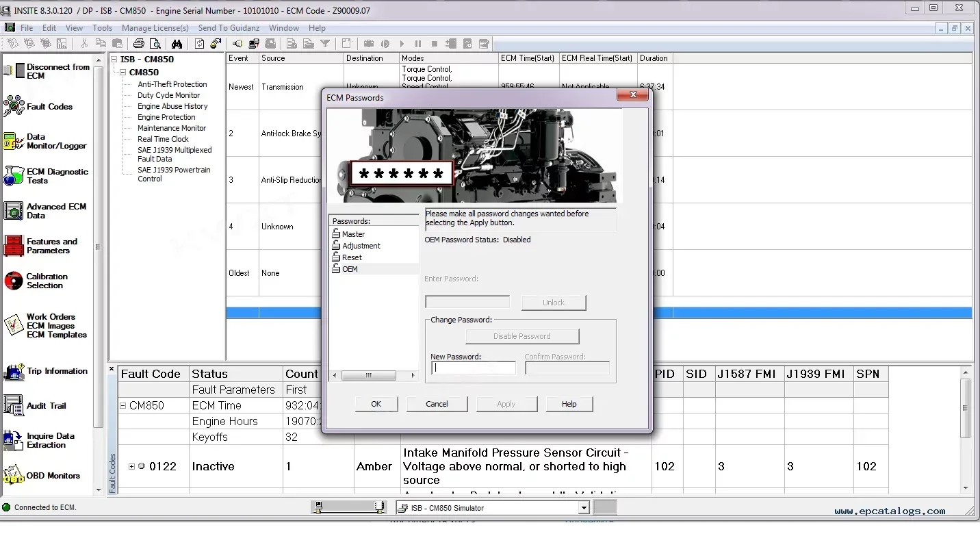
Task: Open the ISB - CM850 Simulator dropdown
Action: [x=584, y=508]
